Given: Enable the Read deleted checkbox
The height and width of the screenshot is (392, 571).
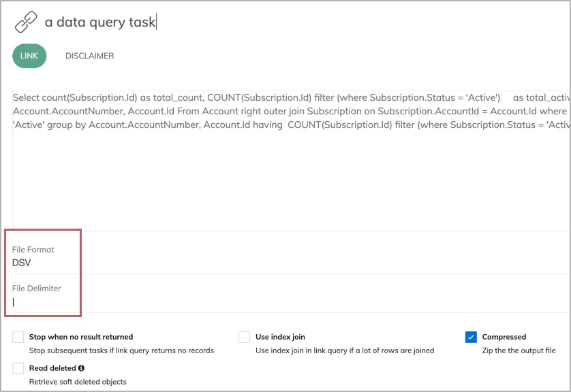Looking at the screenshot, I should [x=18, y=368].
